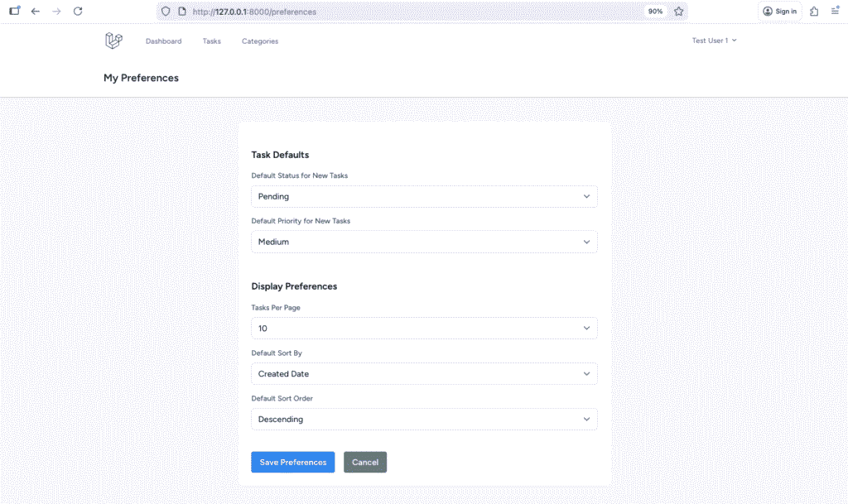Open the Tasks navigation link
Screen dimensions: 848x504
211,41
